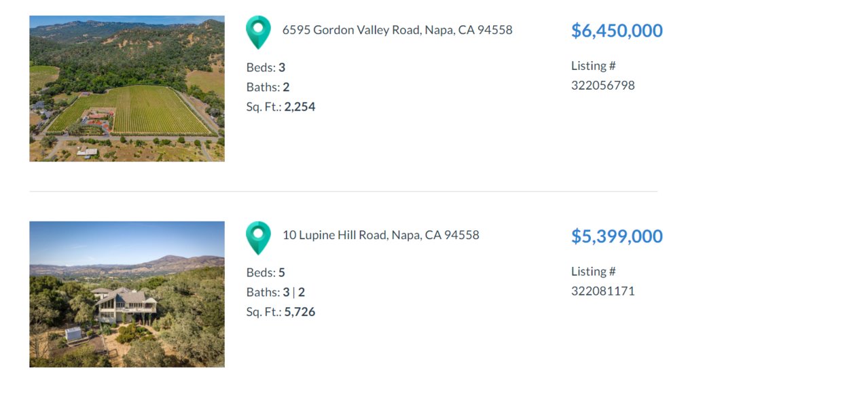
Task: Click Baths: 2 on Gordon Valley listing
Action: 268,87
